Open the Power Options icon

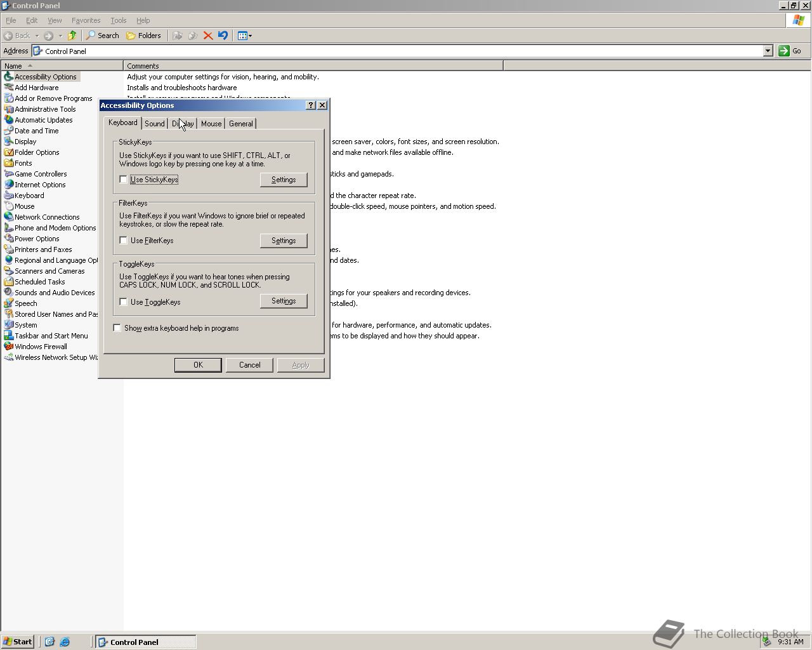click(8, 239)
